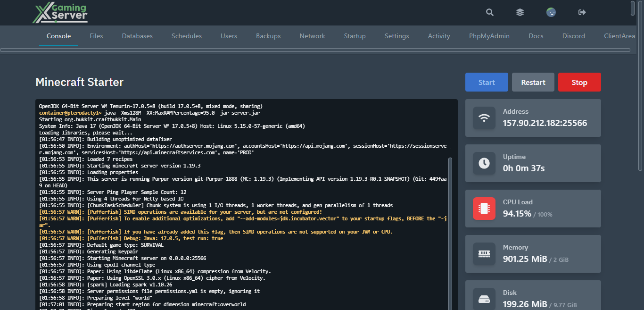Open the Backups tab
644x310 pixels.
tap(268, 36)
